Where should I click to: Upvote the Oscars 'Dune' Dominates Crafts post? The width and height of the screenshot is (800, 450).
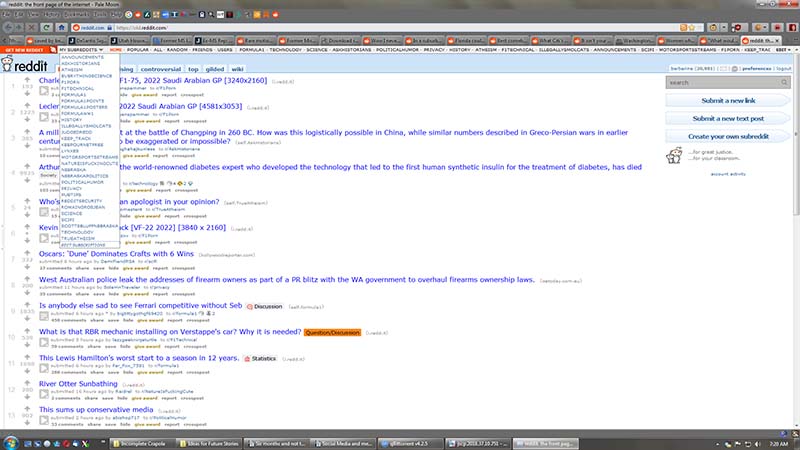coord(27,253)
